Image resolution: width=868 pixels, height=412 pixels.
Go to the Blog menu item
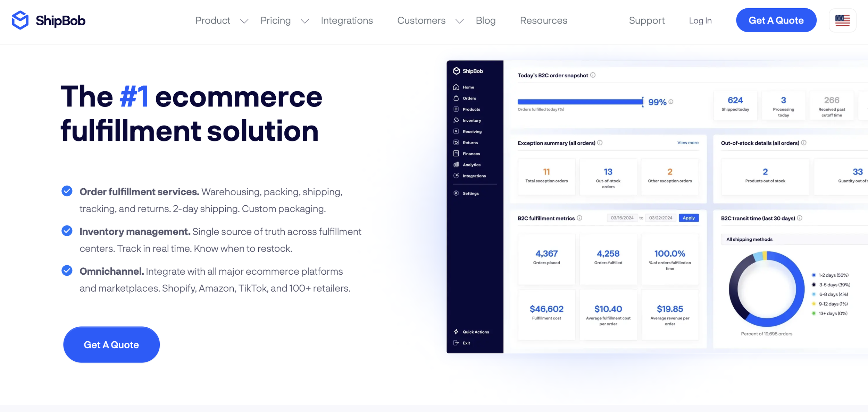[x=485, y=20]
